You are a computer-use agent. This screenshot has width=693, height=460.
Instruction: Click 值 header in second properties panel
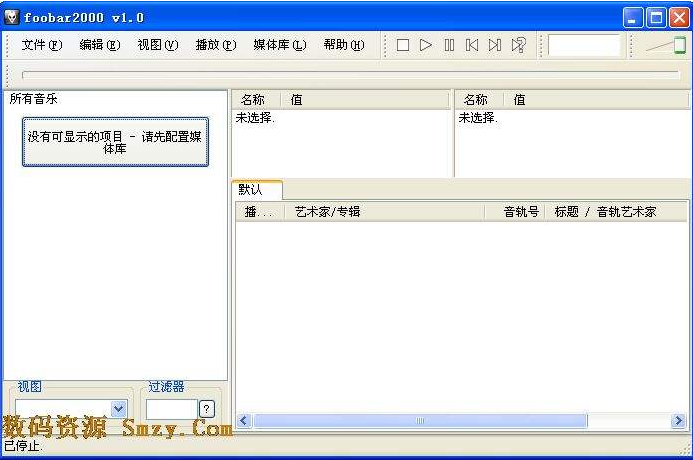tap(597, 100)
